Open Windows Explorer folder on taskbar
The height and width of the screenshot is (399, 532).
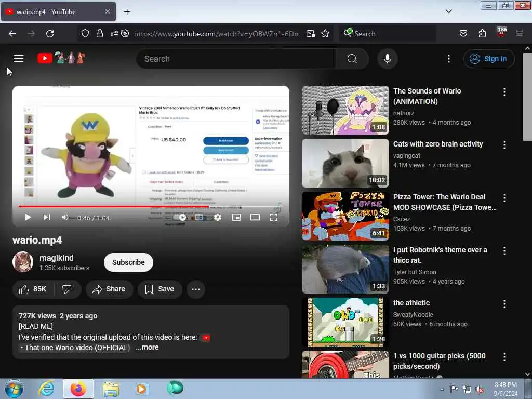[x=111, y=389]
